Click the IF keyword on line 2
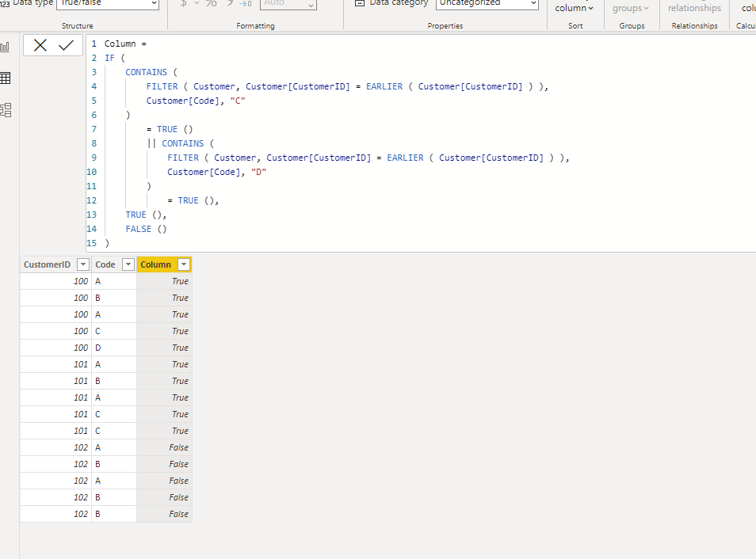Image resolution: width=756 pixels, height=559 pixels. (x=109, y=58)
